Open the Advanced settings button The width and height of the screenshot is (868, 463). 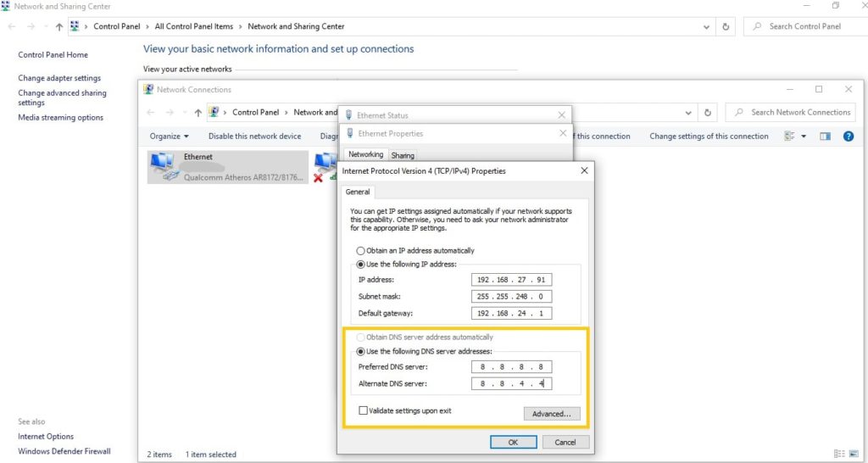click(551, 414)
